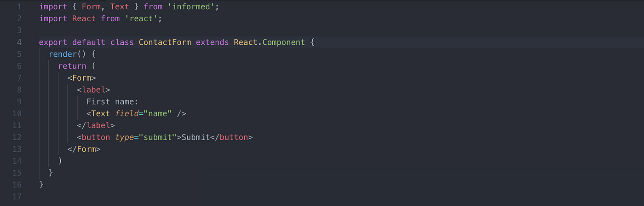The image size is (644, 206).
Task: Click the closing Form tag
Action: tap(84, 149)
